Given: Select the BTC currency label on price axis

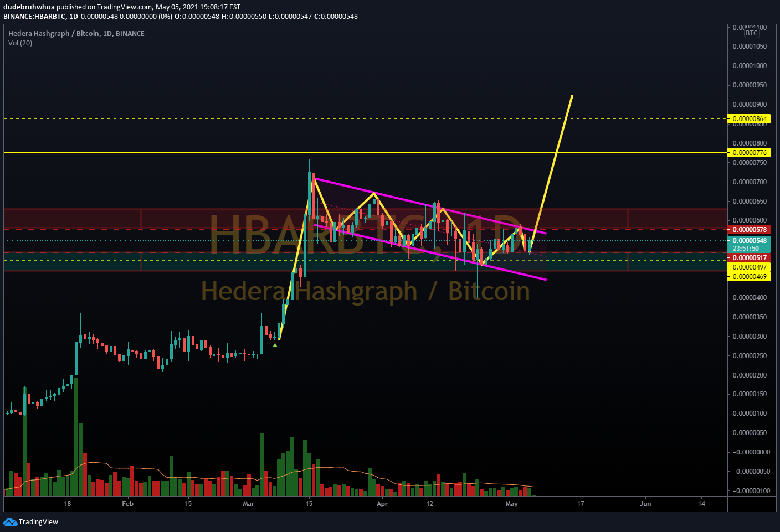Looking at the screenshot, I should 751,33.
